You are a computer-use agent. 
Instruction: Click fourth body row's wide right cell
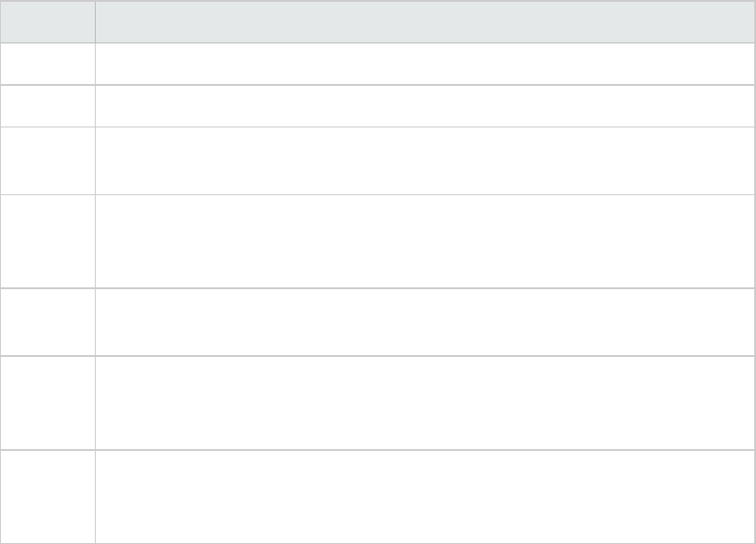(x=425, y=240)
